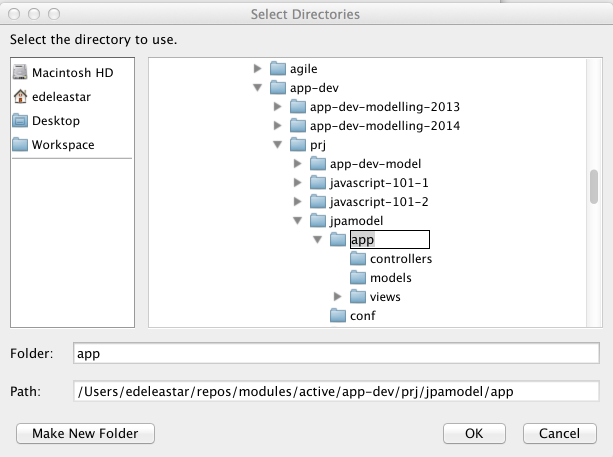
Task: Select the models folder icon
Action: [x=358, y=278]
